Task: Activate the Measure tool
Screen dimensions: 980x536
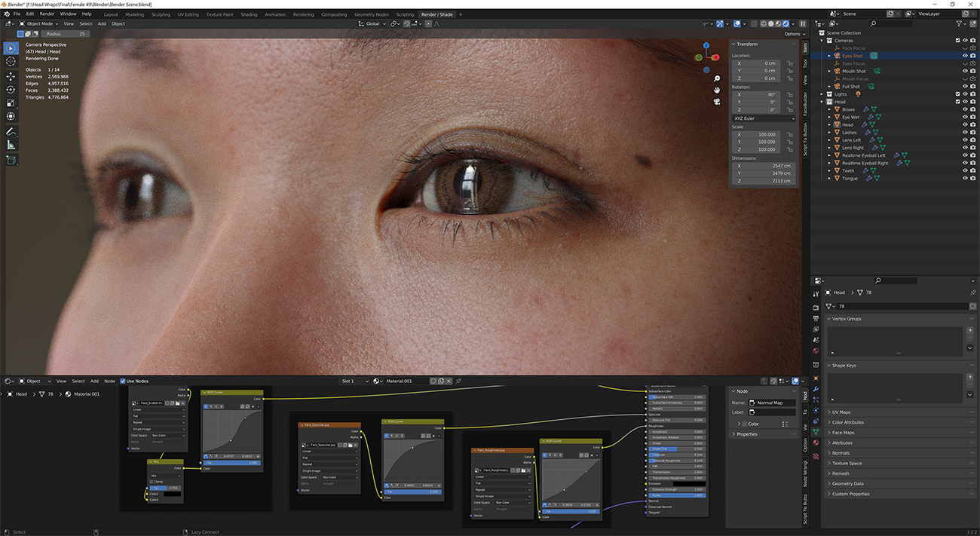Action: coord(11,145)
